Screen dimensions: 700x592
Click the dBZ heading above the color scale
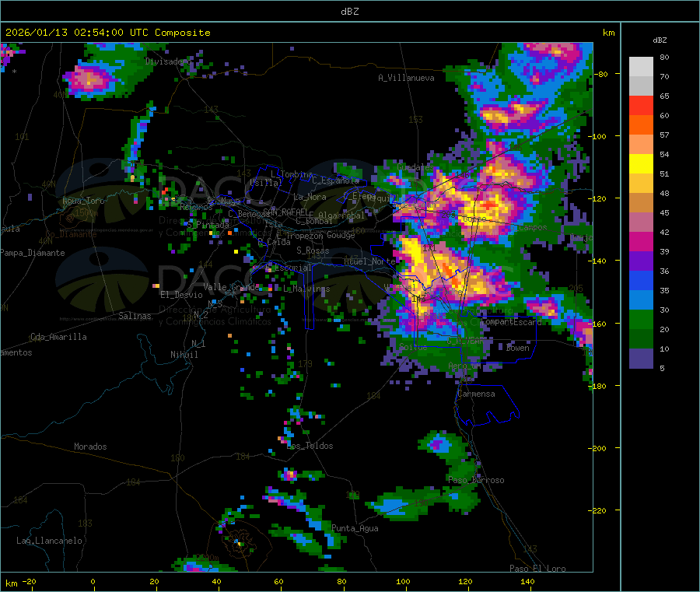click(660, 40)
